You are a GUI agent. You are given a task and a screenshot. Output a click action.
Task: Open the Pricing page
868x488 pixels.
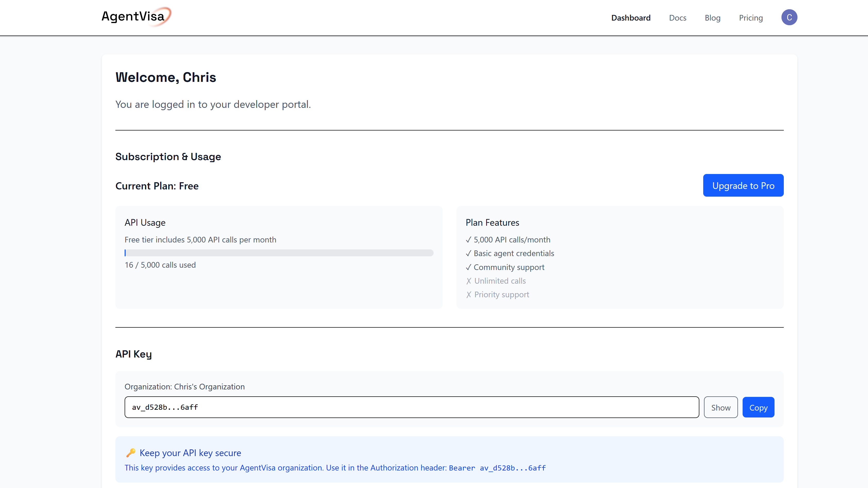point(751,18)
